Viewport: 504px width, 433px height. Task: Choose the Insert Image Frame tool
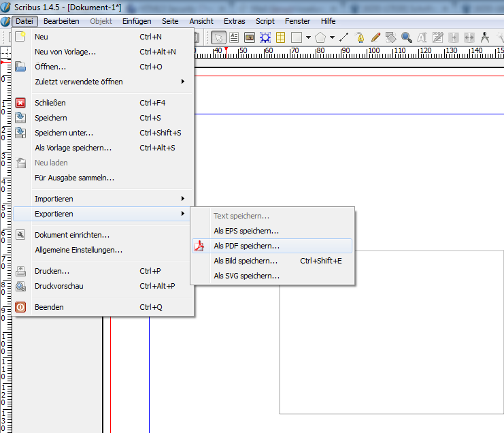pos(250,37)
